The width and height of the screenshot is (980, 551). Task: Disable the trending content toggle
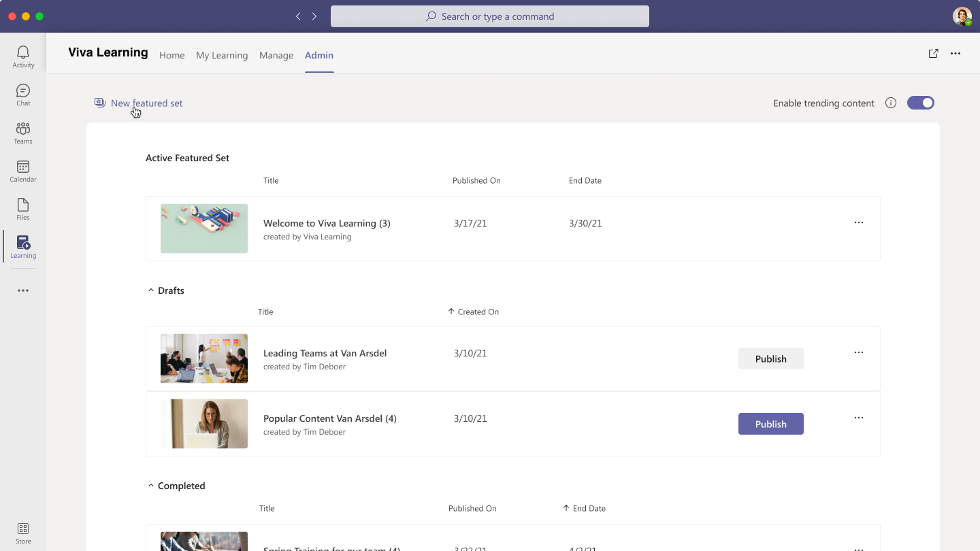(921, 103)
